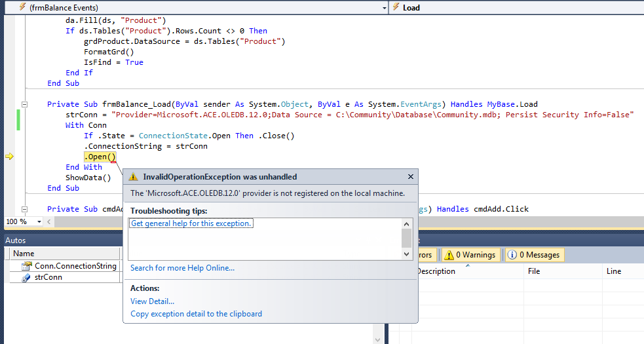Click the lightning icon beside Load

coord(396,7)
